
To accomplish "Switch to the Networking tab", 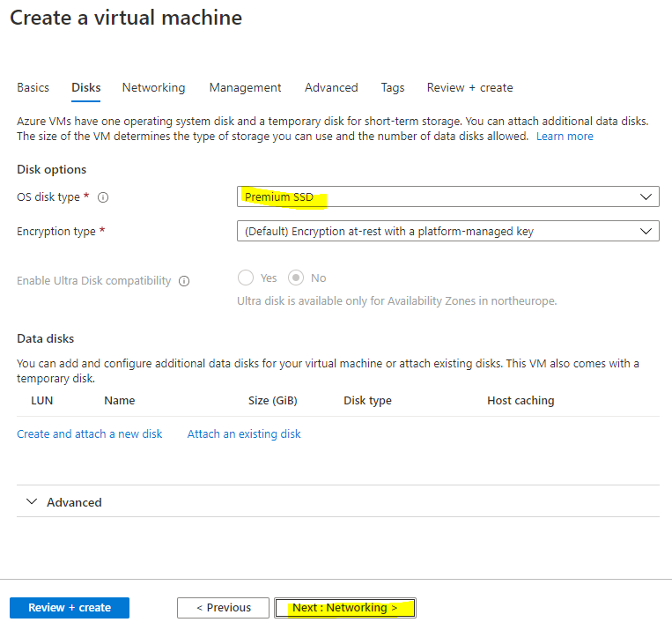I will coord(153,87).
